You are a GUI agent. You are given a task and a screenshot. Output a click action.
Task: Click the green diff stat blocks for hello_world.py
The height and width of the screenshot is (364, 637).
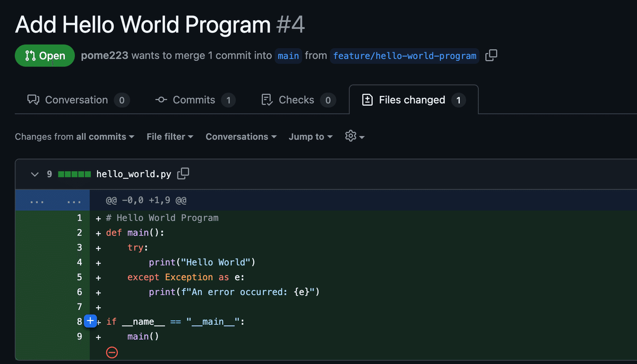point(74,174)
